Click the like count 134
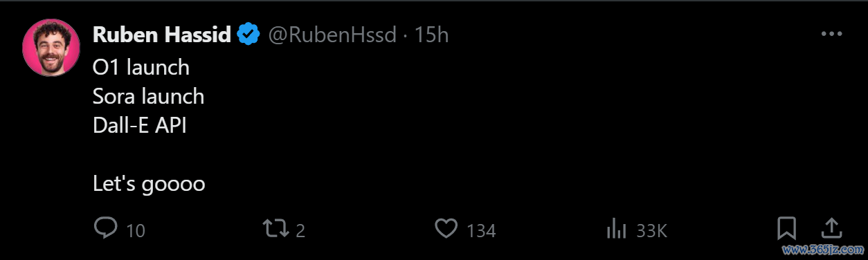This screenshot has height=260, width=868. tap(481, 231)
